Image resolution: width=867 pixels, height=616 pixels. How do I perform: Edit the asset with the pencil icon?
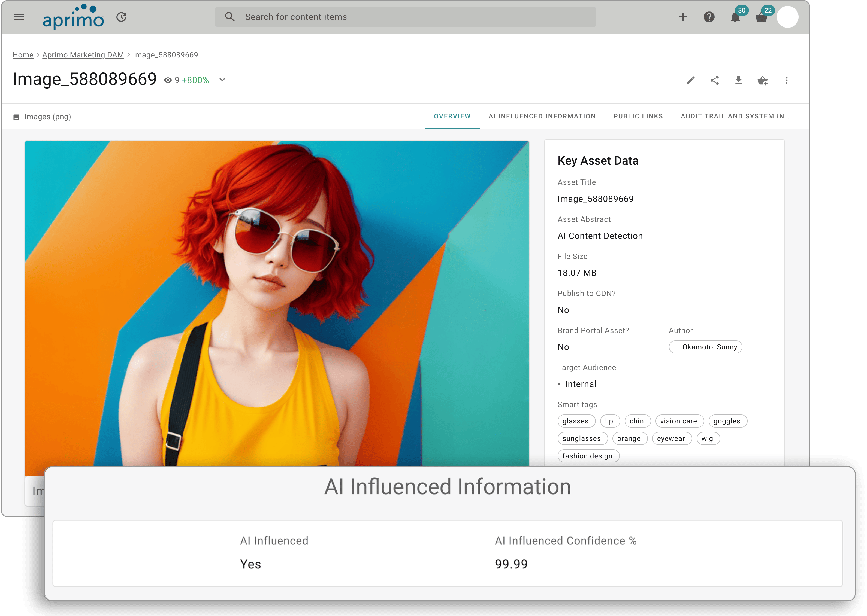[690, 80]
